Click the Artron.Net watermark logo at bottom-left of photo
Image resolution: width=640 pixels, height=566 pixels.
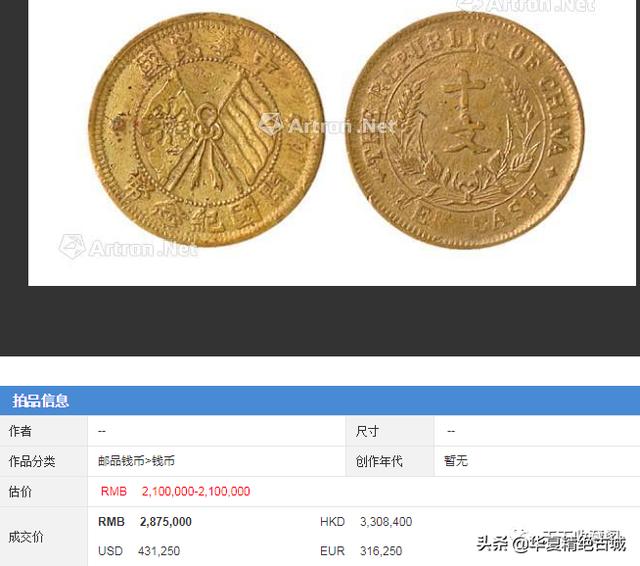[x=128, y=247]
